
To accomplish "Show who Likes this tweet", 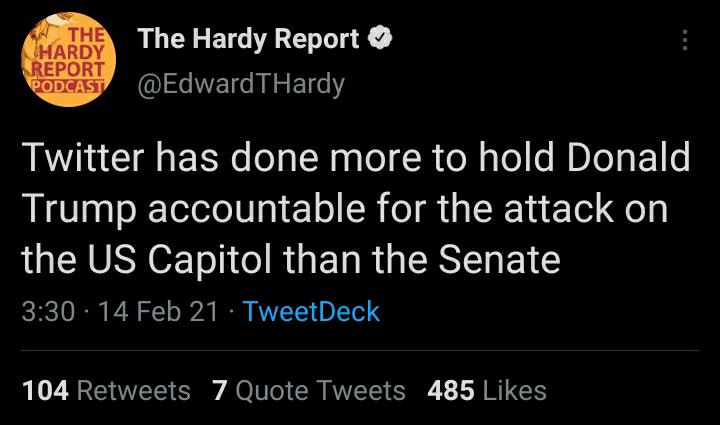I will click(514, 390).
